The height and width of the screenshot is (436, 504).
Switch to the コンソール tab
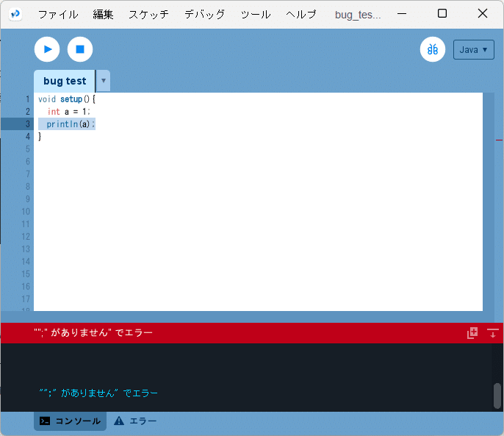pyautogui.click(x=70, y=421)
